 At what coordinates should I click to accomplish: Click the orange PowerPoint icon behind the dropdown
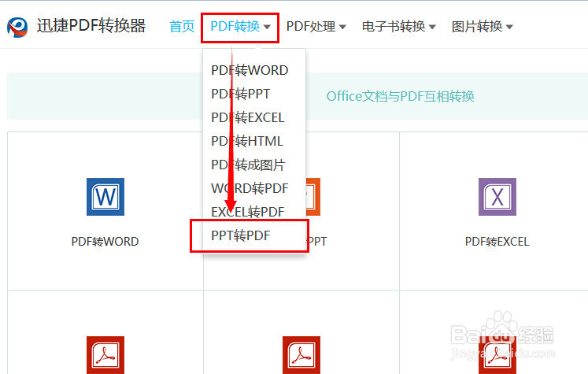(313, 197)
